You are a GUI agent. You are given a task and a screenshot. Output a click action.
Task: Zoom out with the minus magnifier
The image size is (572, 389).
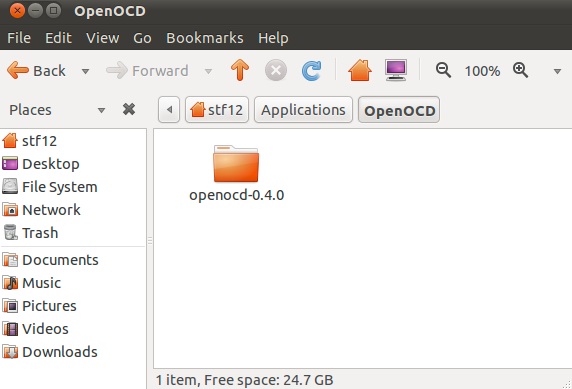click(443, 70)
